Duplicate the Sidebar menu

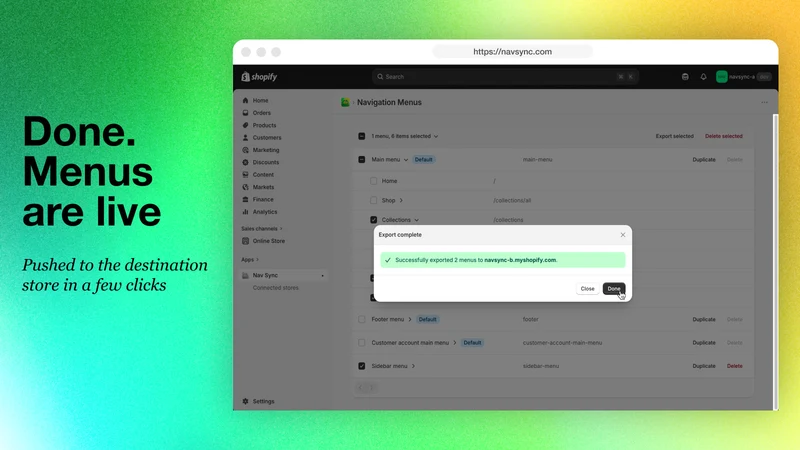704,366
